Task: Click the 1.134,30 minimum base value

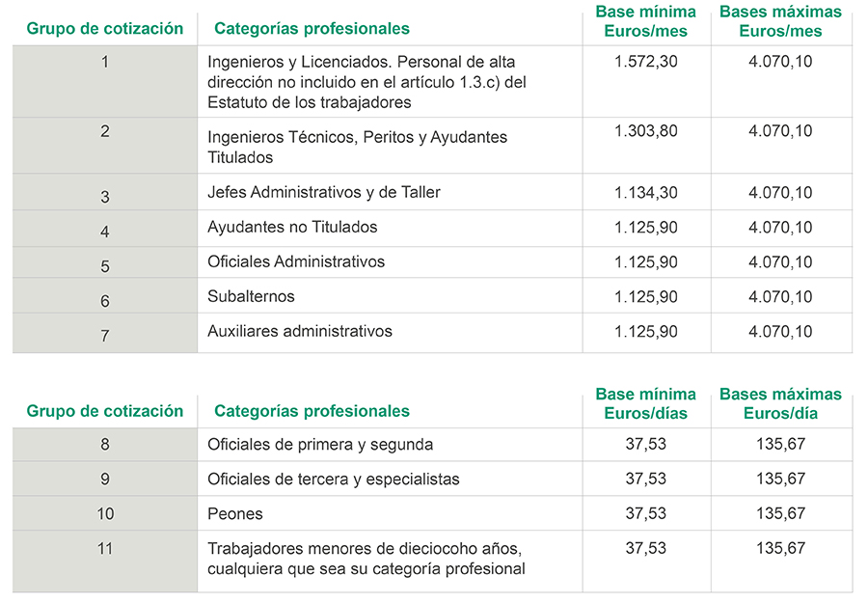Action: [x=645, y=193]
